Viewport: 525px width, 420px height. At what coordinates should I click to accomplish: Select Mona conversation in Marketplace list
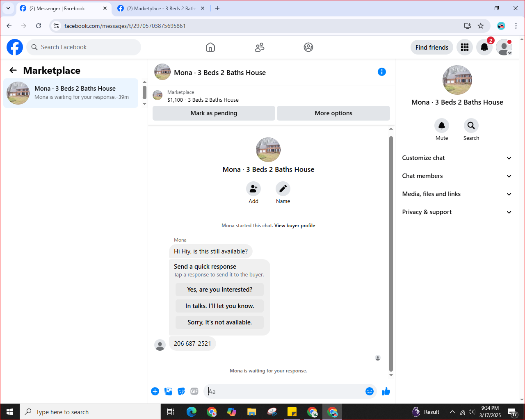[x=71, y=93]
